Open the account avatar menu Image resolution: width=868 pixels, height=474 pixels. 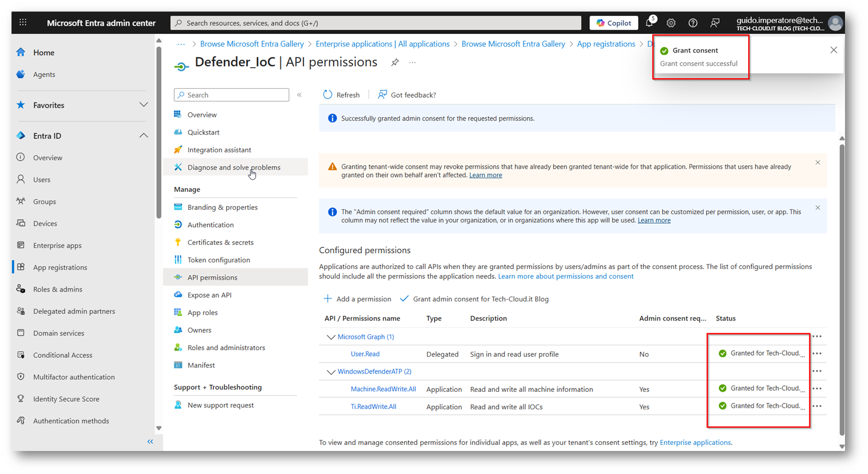(x=835, y=22)
